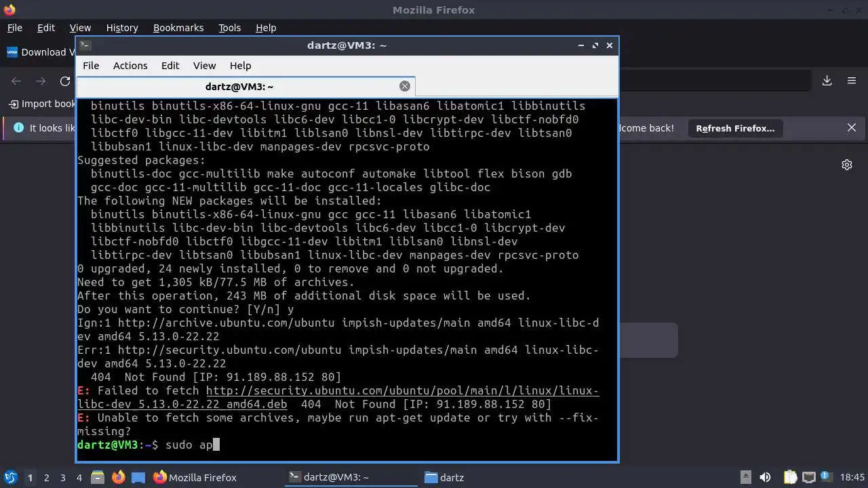This screenshot has height=488, width=868.
Task: Close the dartz@VM3:~ terminal tab
Action: (x=405, y=86)
